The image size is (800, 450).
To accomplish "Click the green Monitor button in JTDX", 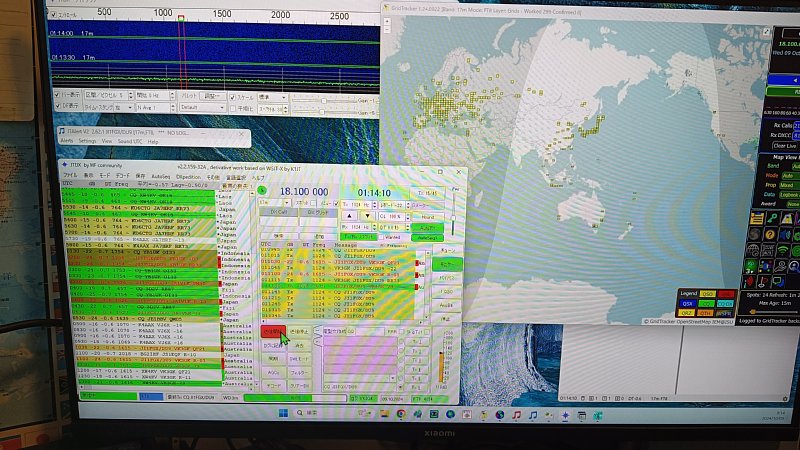I will point(447,264).
